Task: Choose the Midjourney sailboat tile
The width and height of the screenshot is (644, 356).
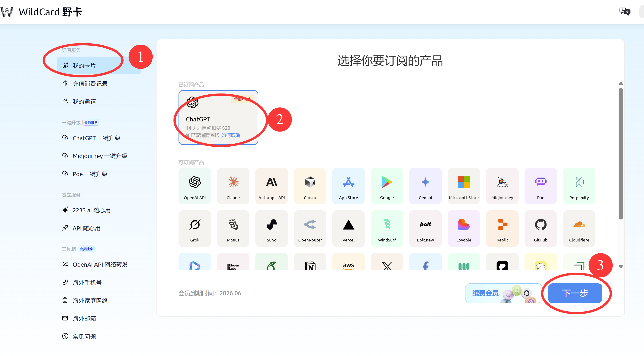Action: (x=502, y=186)
